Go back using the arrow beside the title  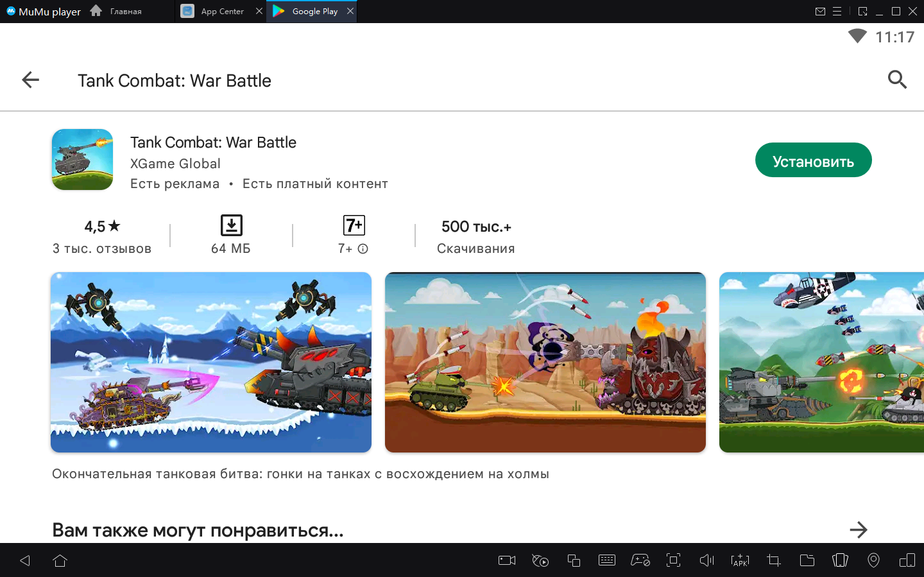click(x=30, y=80)
